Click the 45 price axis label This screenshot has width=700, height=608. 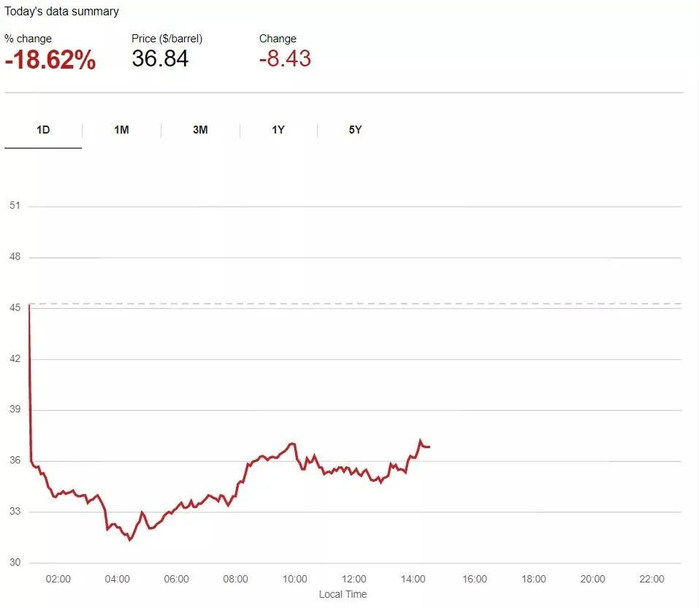click(14, 308)
